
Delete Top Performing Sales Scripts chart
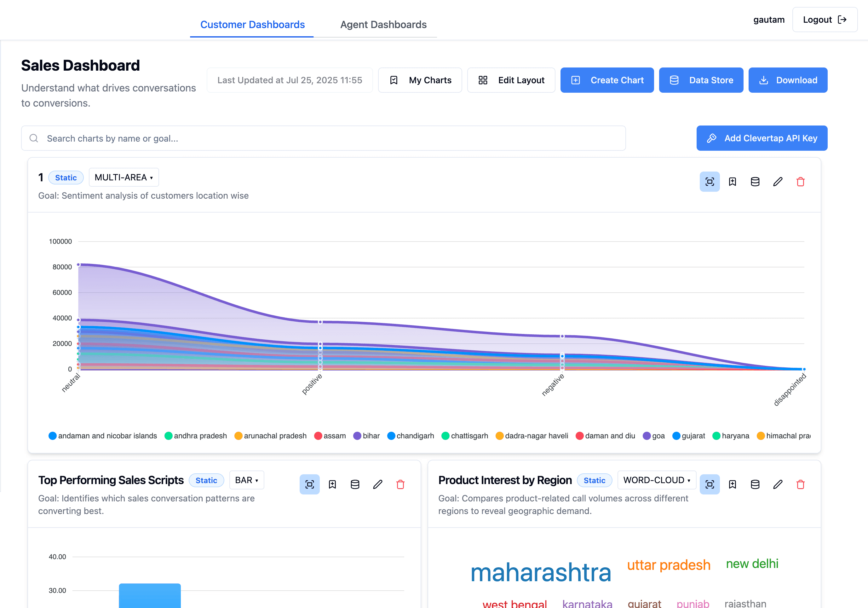click(x=400, y=484)
